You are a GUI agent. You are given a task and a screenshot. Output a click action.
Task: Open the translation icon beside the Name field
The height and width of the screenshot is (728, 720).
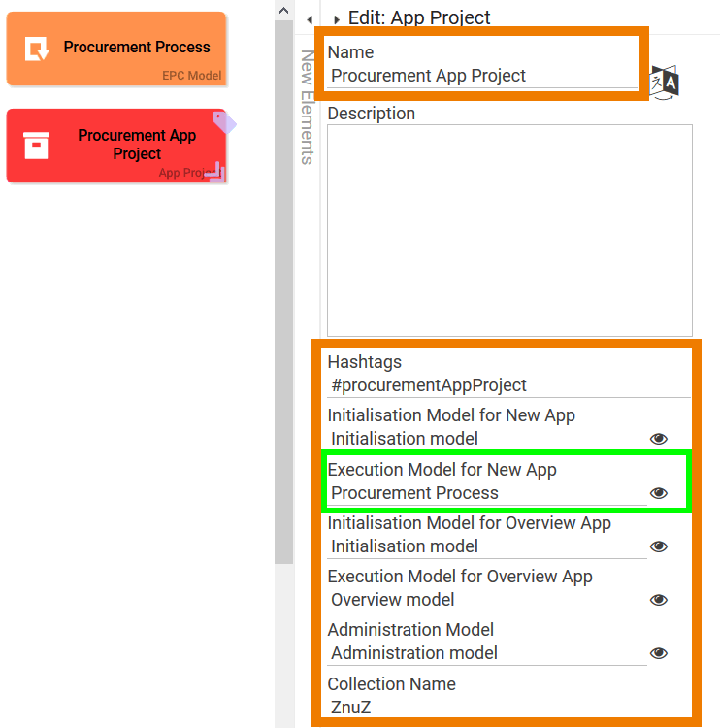pyautogui.click(x=665, y=81)
